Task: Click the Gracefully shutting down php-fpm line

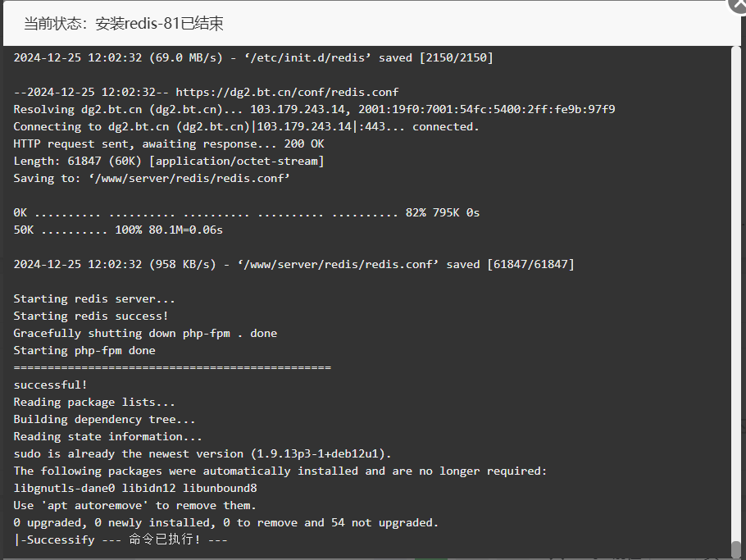Action: (x=145, y=333)
